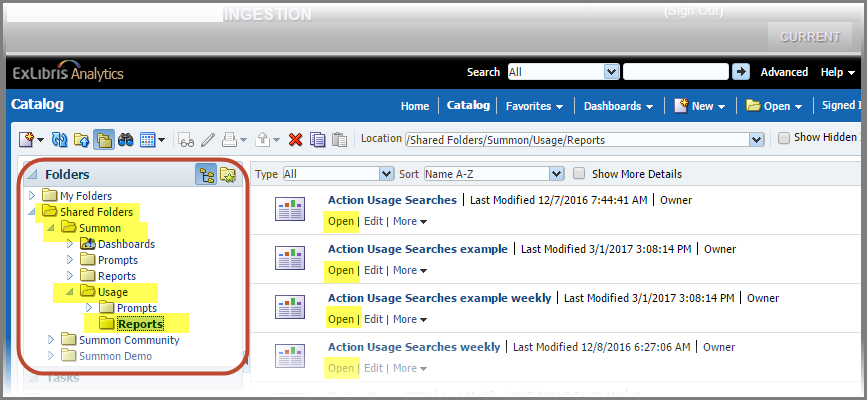Image resolution: width=867 pixels, height=400 pixels.
Task: Select the Reports folder under Usage
Action: tap(141, 324)
